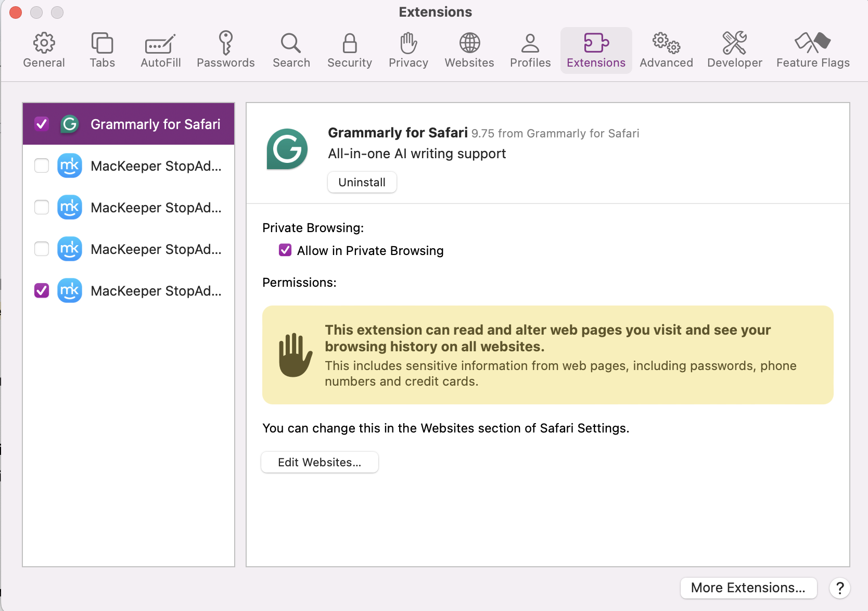The image size is (868, 611).
Task: Disable Grammarly for Safari extension checkbox
Action: [42, 124]
